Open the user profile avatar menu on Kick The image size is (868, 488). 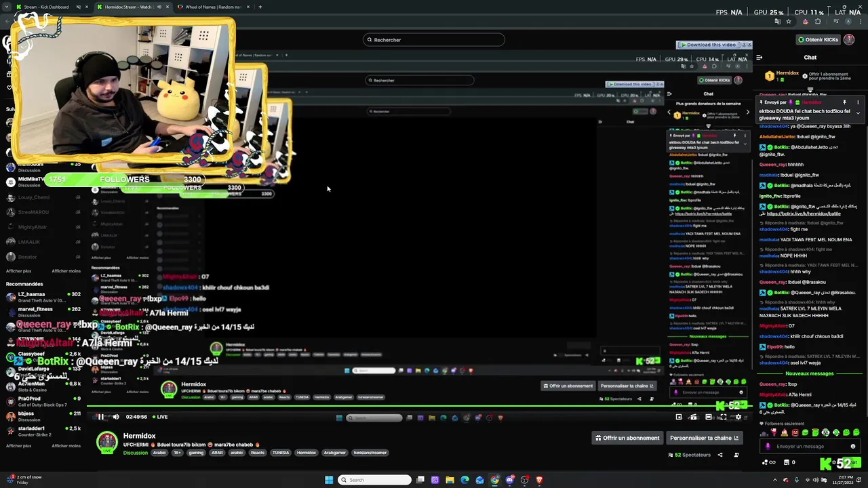[850, 40]
